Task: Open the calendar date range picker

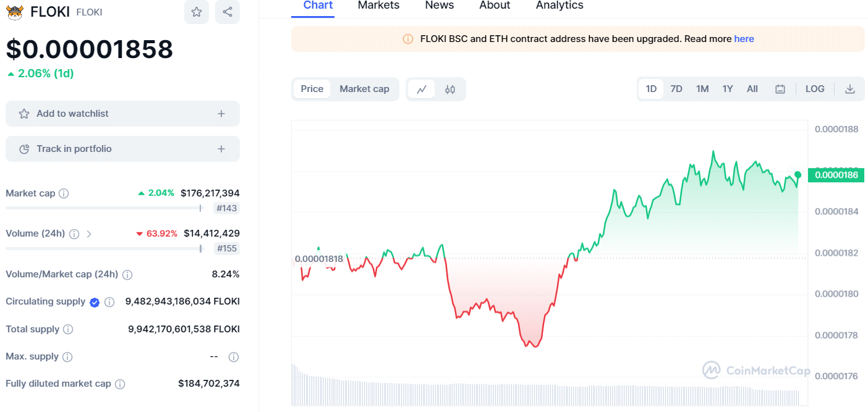Action: pos(780,89)
